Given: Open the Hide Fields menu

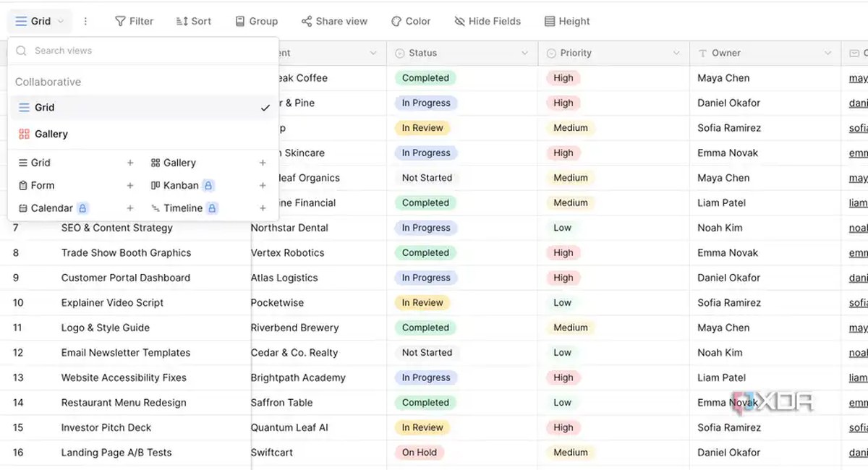Looking at the screenshot, I should 487,22.
